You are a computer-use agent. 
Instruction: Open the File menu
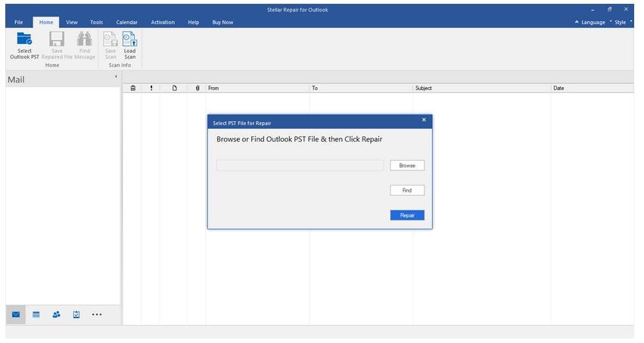(18, 22)
